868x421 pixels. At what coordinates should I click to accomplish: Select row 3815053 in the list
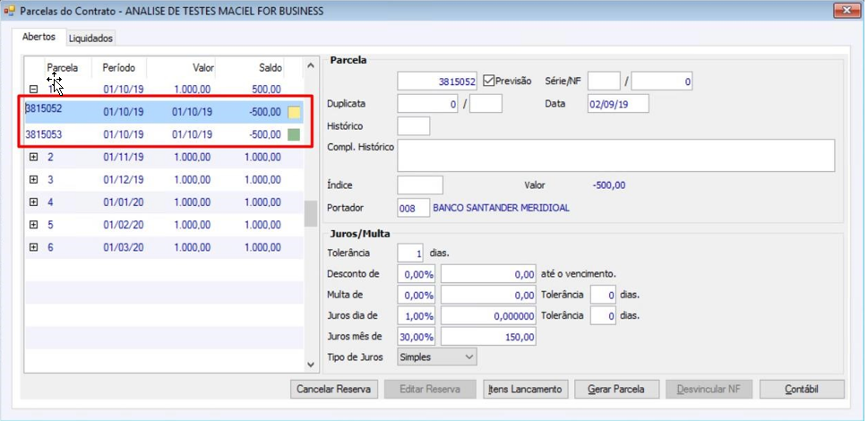pos(164,134)
